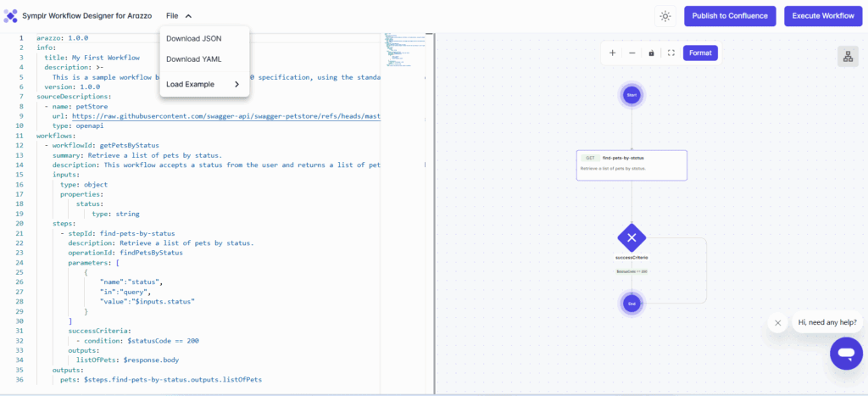Click 'type: openapi' line
This screenshot has width=868, height=396.
coord(78,125)
